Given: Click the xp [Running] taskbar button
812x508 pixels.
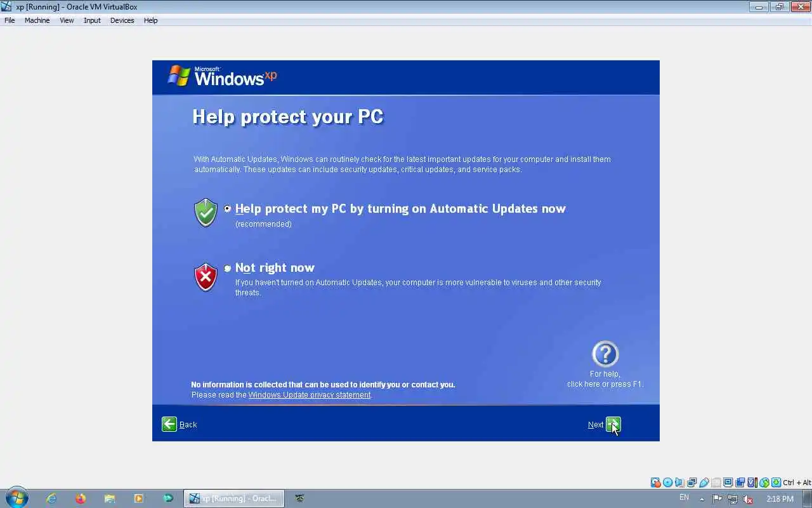Looking at the screenshot, I should point(234,498).
